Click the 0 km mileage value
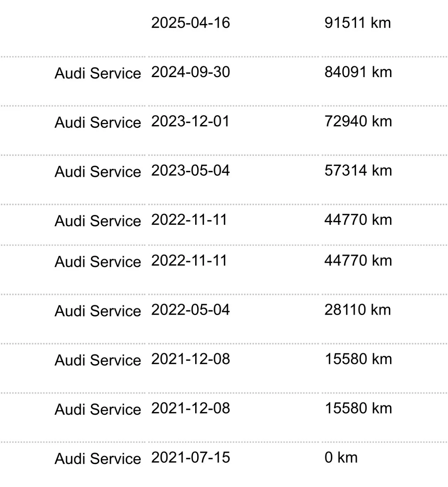 click(341, 458)
